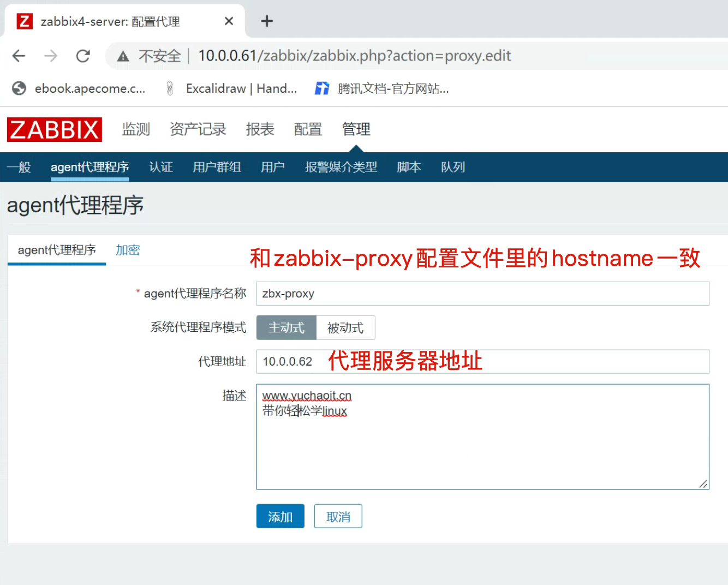The height and width of the screenshot is (585, 728).
Task: Open a new browser tab
Action: coord(266,21)
